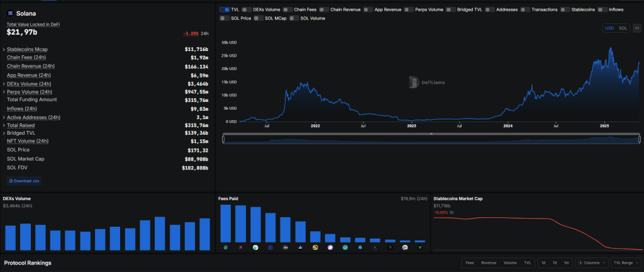Click the Jito icon under Fees Paid
This screenshot has width=644, height=272.
point(286,247)
